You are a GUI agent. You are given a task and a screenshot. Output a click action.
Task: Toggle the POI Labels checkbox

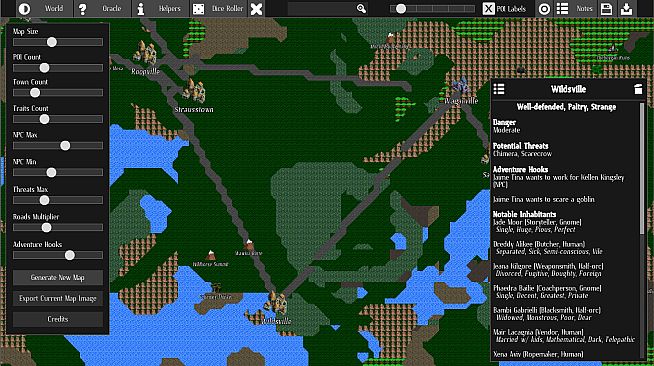488,8
